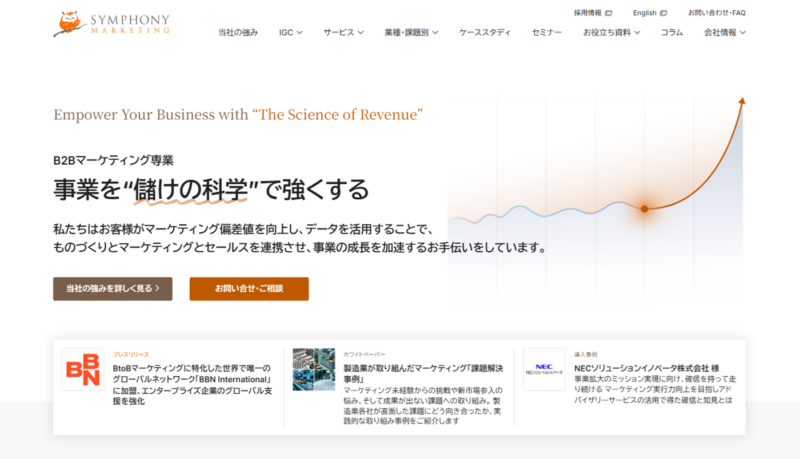Click the orange お問い合せ・ご相談 button
Viewport: 800px width, 459px height.
click(249, 289)
